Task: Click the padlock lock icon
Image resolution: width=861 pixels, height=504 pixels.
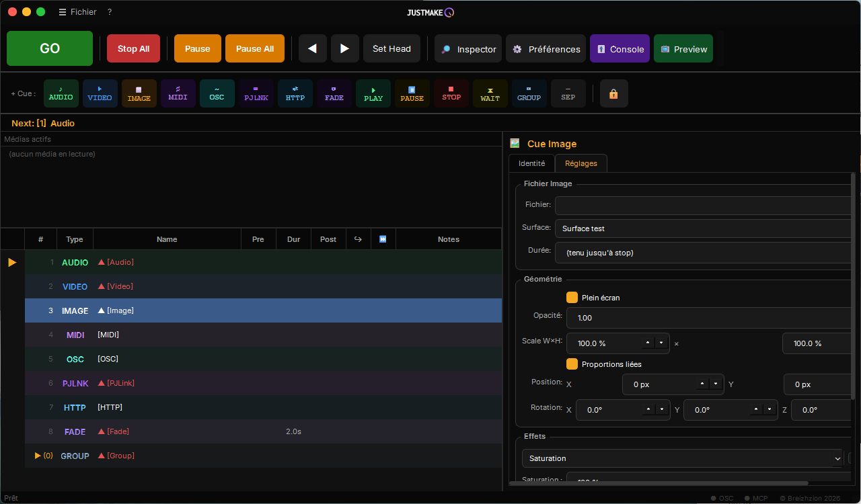Action: point(613,94)
